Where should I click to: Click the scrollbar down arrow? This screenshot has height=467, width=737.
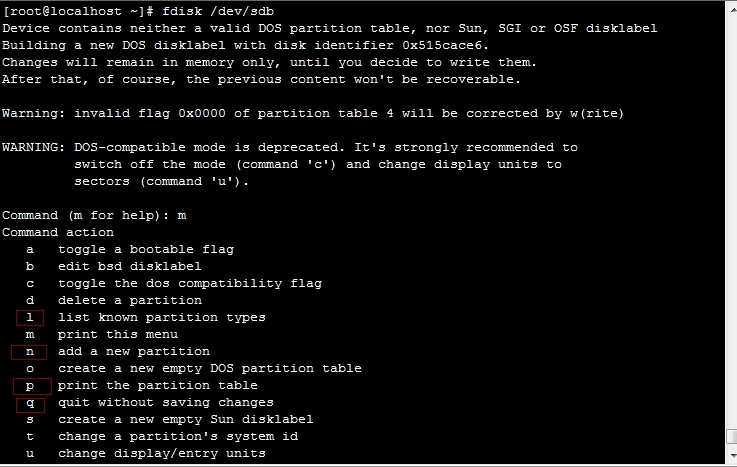[x=732, y=455]
